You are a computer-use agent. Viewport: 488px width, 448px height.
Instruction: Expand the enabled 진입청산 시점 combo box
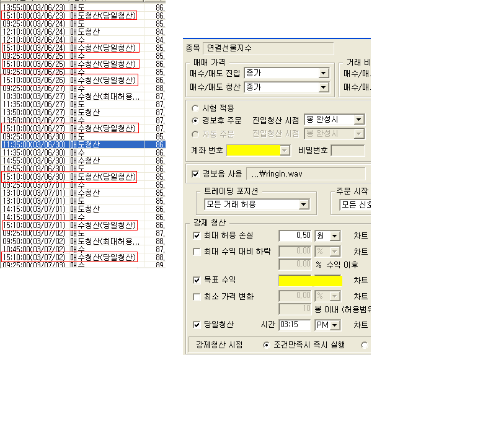pos(358,120)
